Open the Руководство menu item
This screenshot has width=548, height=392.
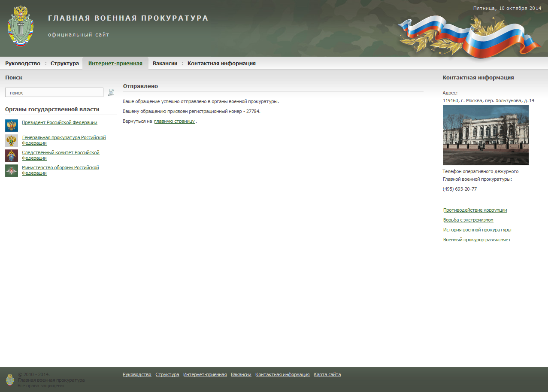click(x=23, y=63)
